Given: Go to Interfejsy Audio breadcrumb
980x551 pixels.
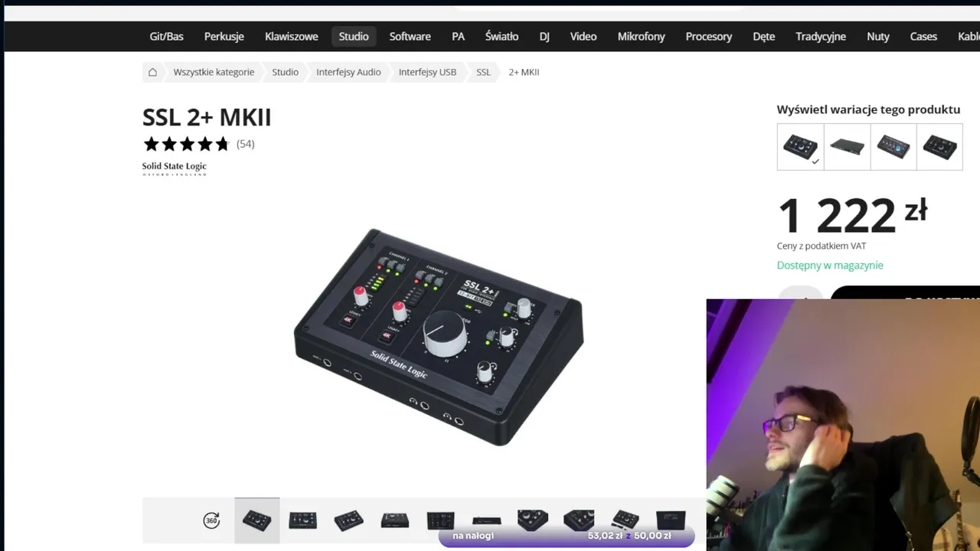Looking at the screenshot, I should (x=348, y=72).
